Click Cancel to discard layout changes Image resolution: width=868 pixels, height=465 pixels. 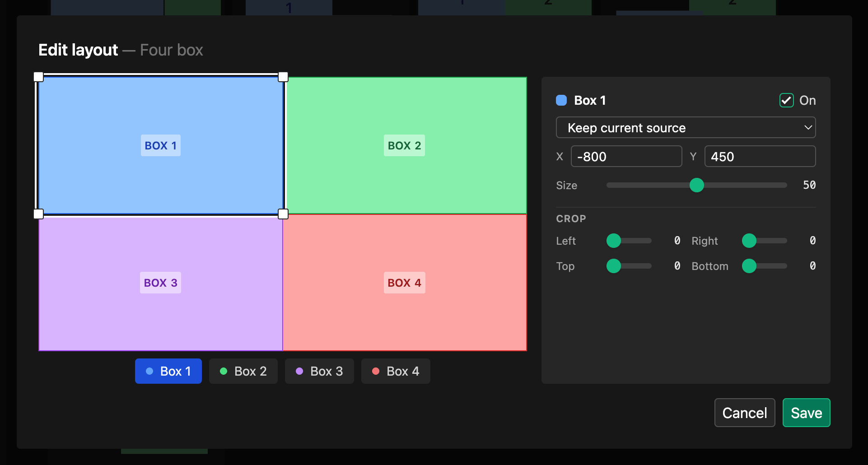click(x=745, y=413)
